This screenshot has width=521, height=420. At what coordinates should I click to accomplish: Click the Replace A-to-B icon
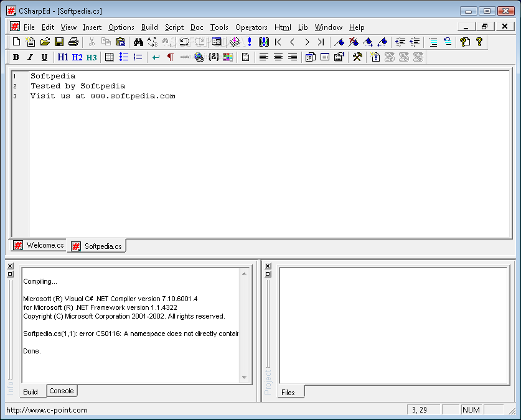point(153,42)
